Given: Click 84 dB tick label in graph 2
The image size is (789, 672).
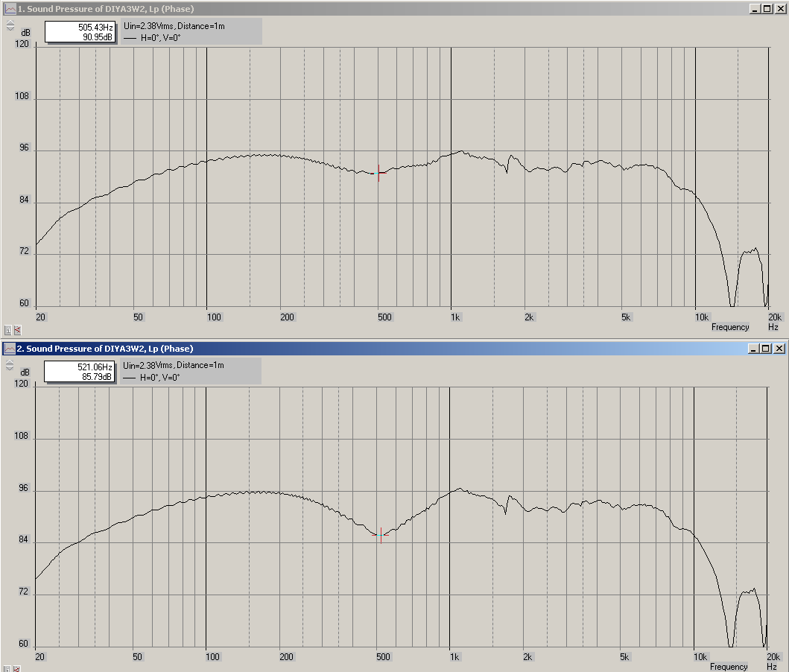Looking at the screenshot, I should (23, 539).
